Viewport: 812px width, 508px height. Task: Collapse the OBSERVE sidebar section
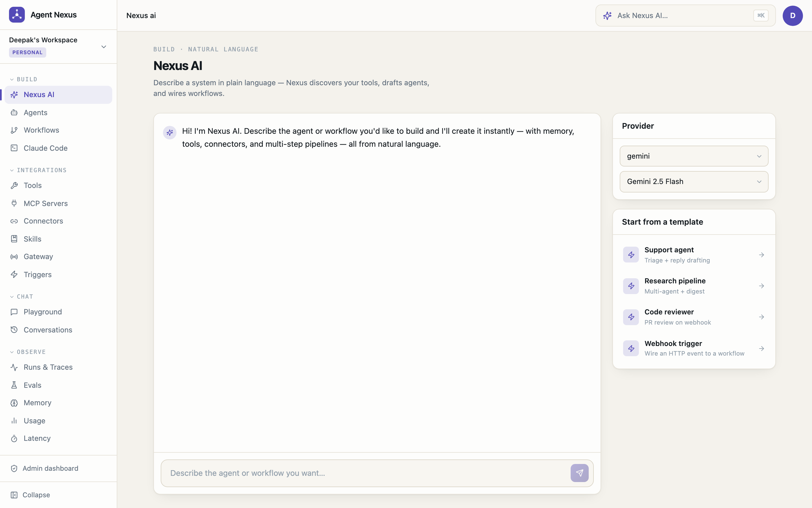28,352
